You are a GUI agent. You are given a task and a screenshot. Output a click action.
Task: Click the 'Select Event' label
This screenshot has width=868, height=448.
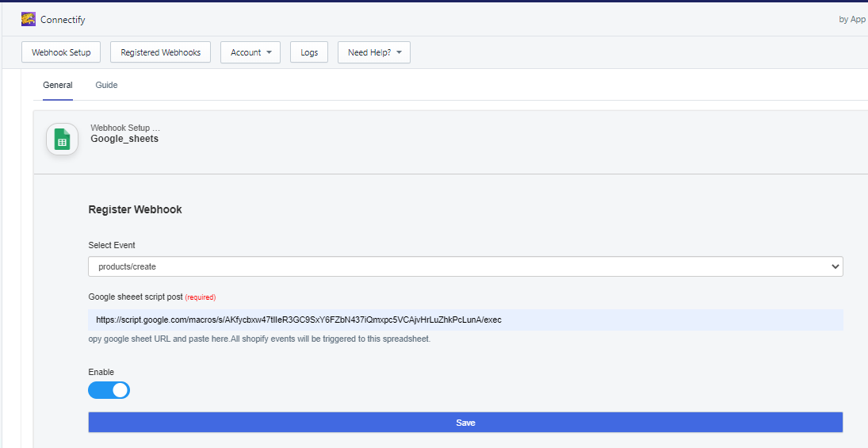coord(112,245)
